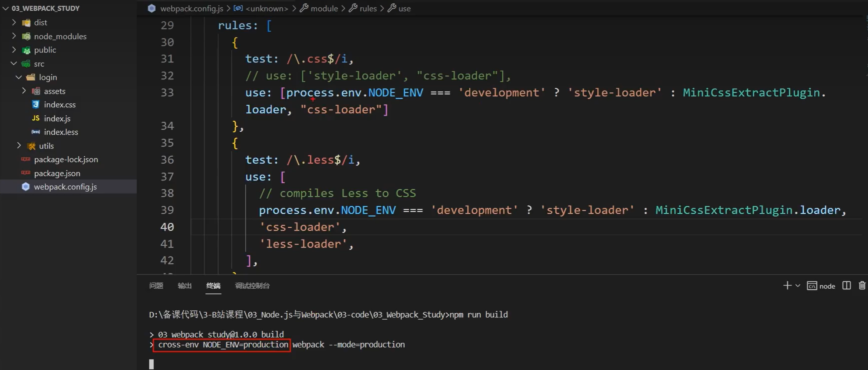868x370 pixels.
Task: Click the terminal input cursor area
Action: coord(152,364)
